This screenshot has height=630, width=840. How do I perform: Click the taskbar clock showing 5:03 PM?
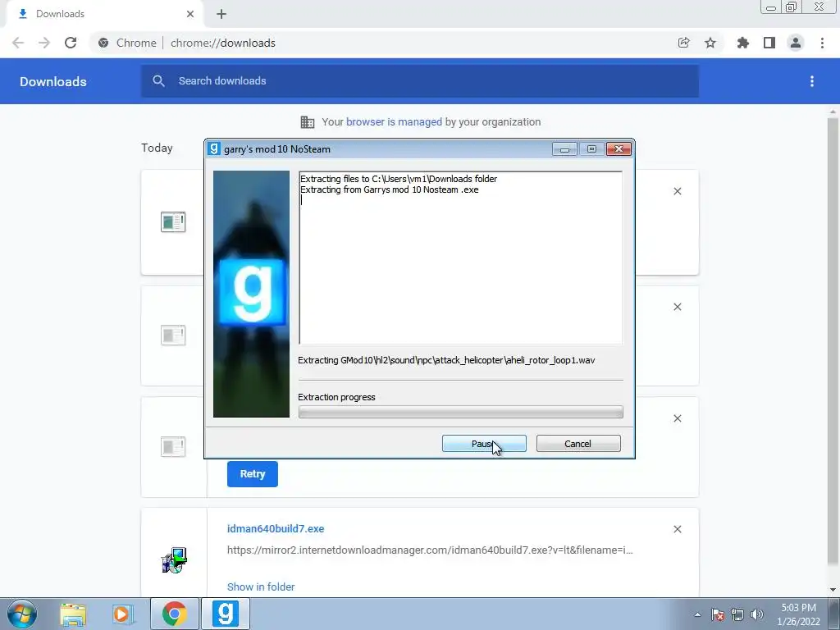pos(798,614)
